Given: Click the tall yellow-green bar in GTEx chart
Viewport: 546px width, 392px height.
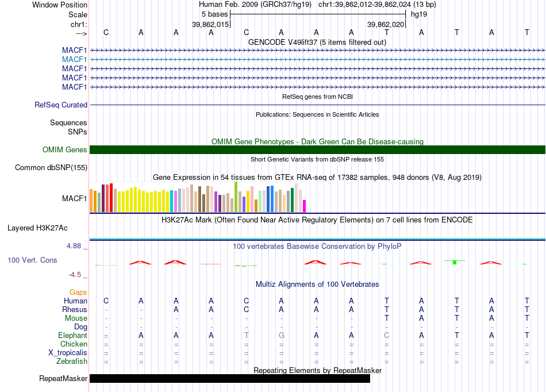Looking at the screenshot, I should (x=236, y=197).
